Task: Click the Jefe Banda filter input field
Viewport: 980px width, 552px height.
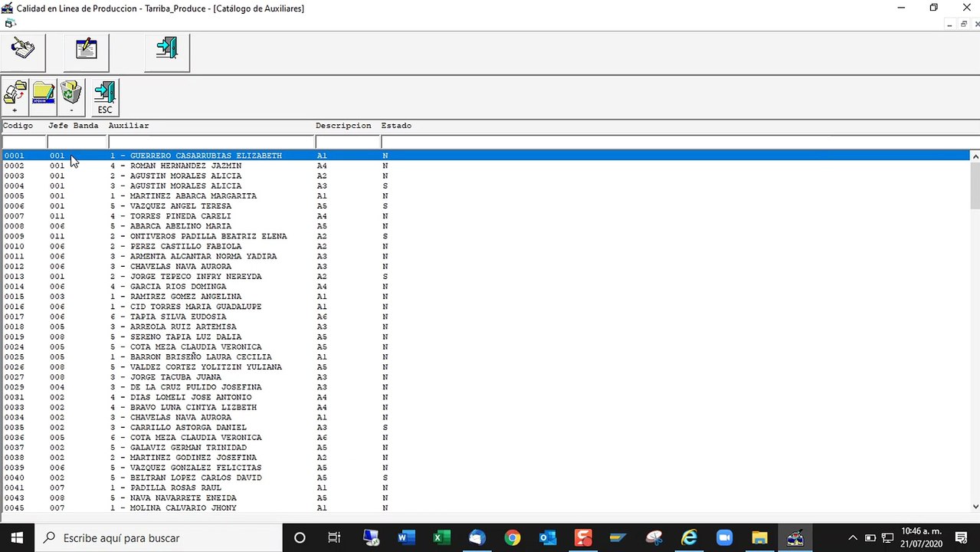Action: point(77,142)
